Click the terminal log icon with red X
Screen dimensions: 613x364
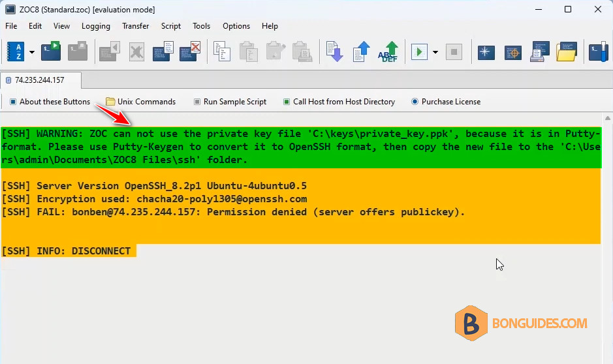190,52
